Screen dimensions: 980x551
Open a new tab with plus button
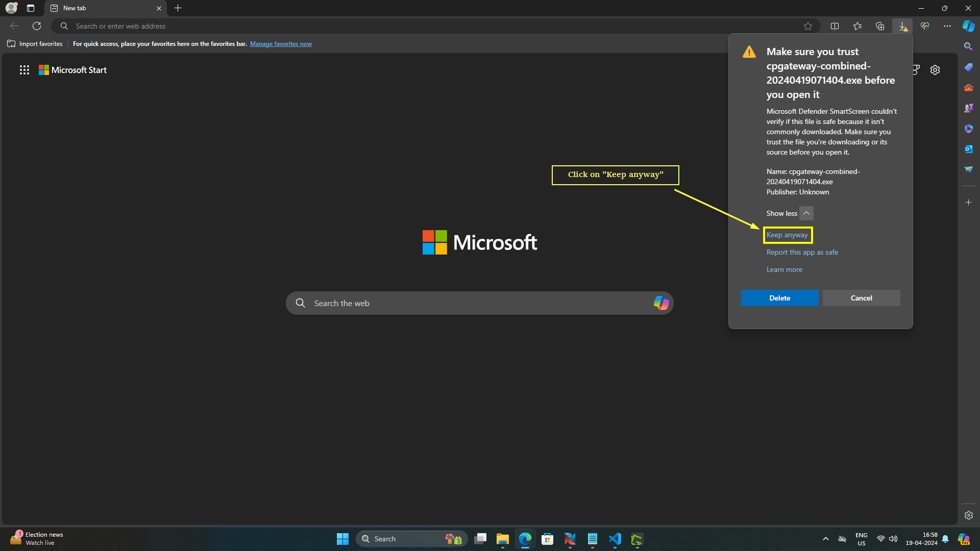[x=178, y=8]
